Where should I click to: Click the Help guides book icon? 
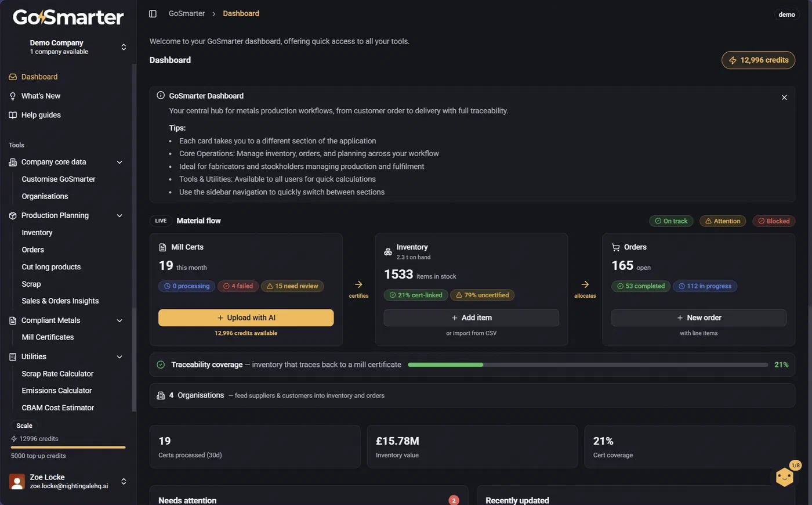pyautogui.click(x=13, y=115)
